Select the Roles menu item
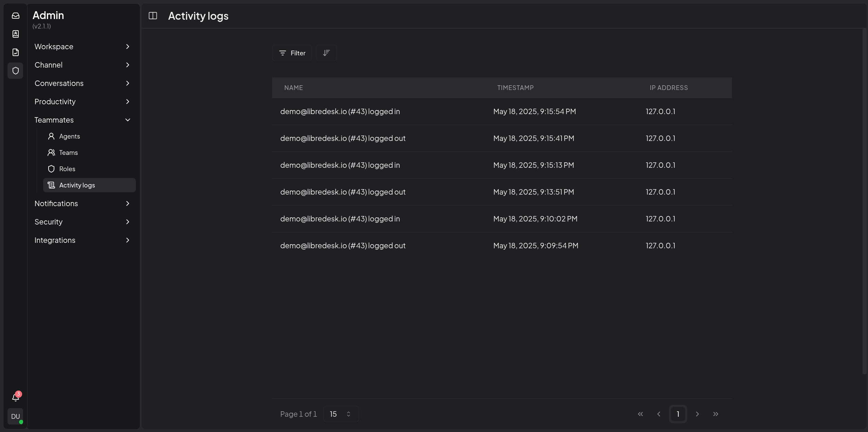The width and height of the screenshot is (868, 432). 67,169
